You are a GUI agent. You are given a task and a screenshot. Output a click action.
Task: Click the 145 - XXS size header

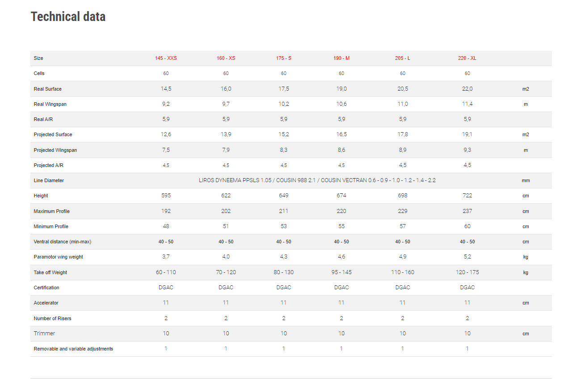pos(166,58)
